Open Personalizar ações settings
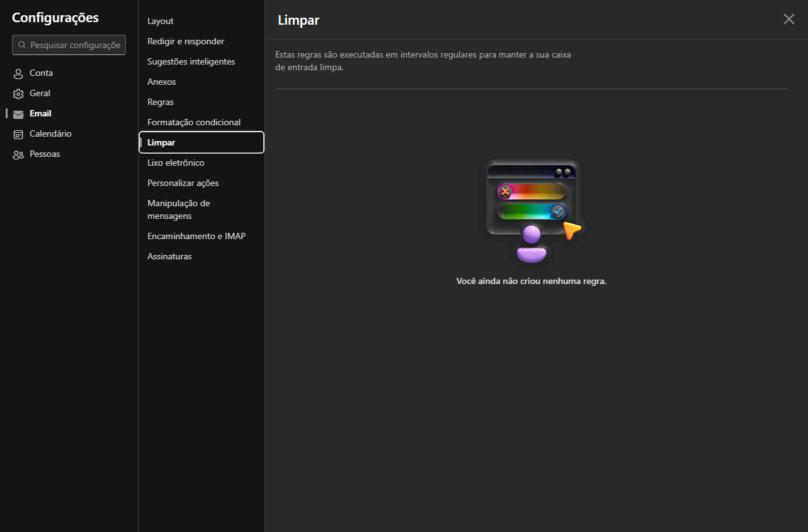Viewport: 808px width, 532px height. pos(201,183)
